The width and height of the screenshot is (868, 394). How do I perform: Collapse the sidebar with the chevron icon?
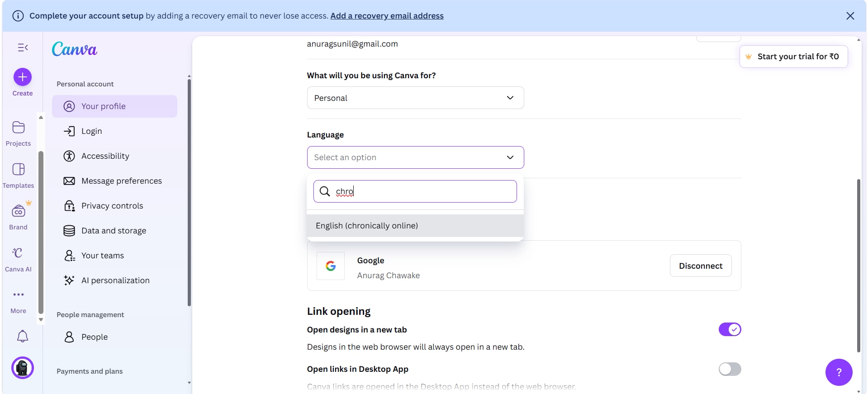point(23,47)
